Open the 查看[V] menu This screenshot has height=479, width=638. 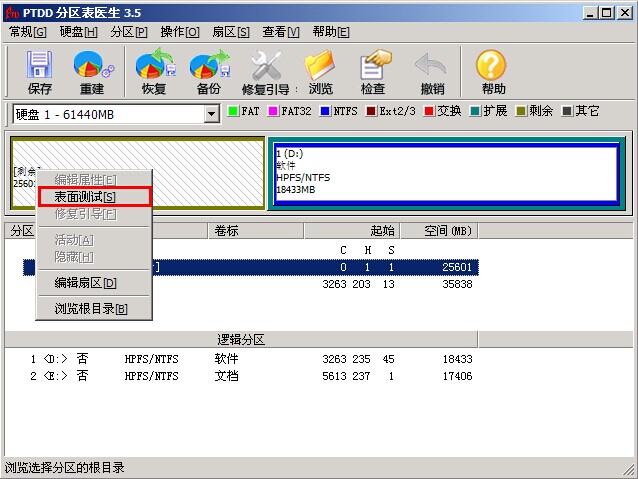point(281,32)
